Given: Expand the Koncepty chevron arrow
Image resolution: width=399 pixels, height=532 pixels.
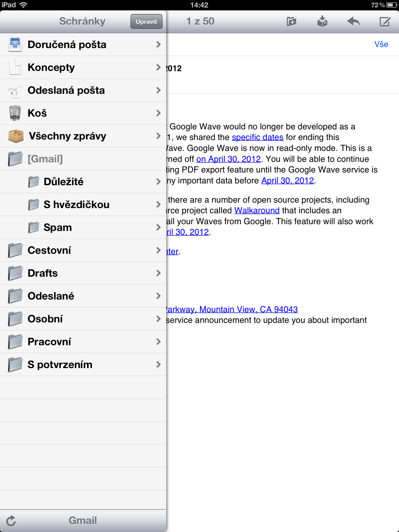Looking at the screenshot, I should pyautogui.click(x=158, y=67).
